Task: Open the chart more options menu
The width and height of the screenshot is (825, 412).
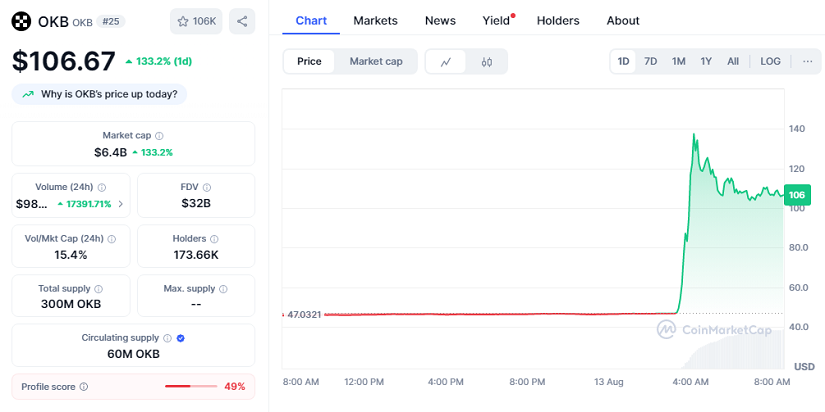Action: pyautogui.click(x=807, y=62)
